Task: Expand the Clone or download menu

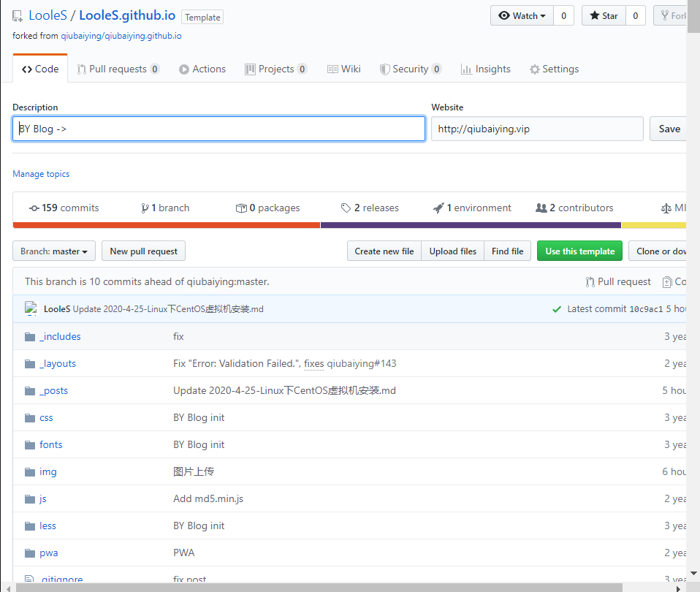Action: tap(657, 251)
